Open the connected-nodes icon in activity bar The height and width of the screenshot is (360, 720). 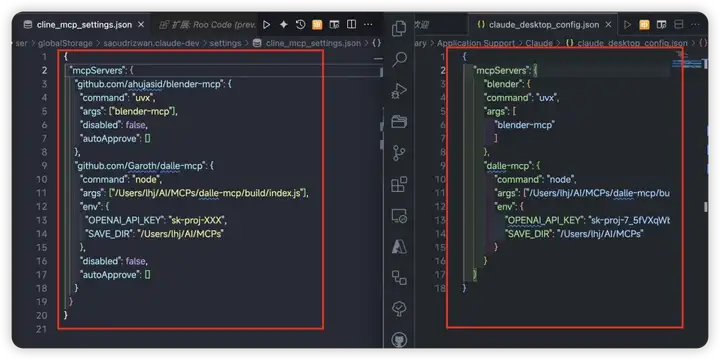399,277
